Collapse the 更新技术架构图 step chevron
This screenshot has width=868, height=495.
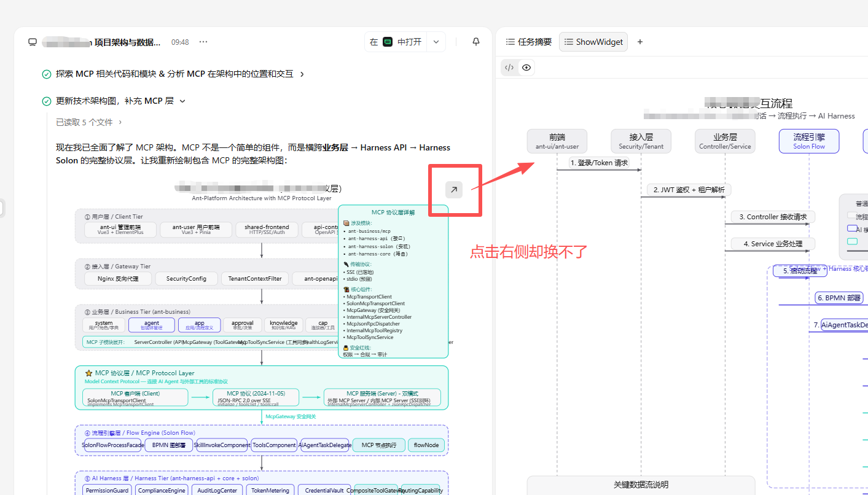182,101
